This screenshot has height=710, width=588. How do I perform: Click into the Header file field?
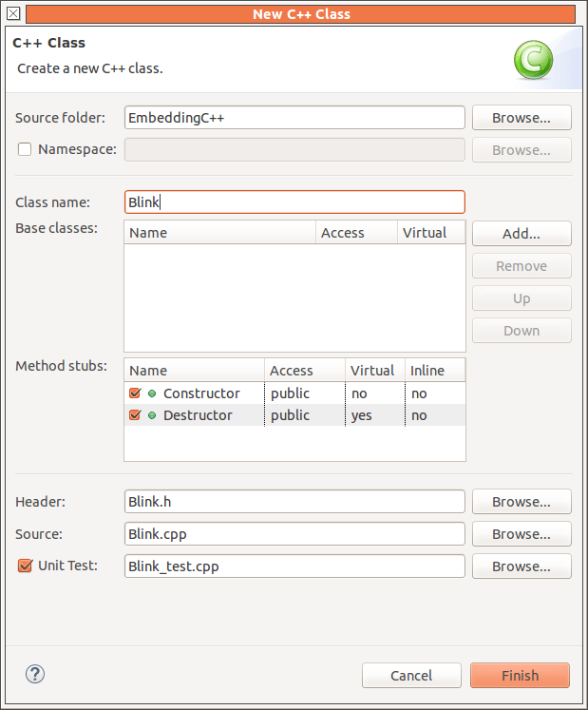[294, 502]
